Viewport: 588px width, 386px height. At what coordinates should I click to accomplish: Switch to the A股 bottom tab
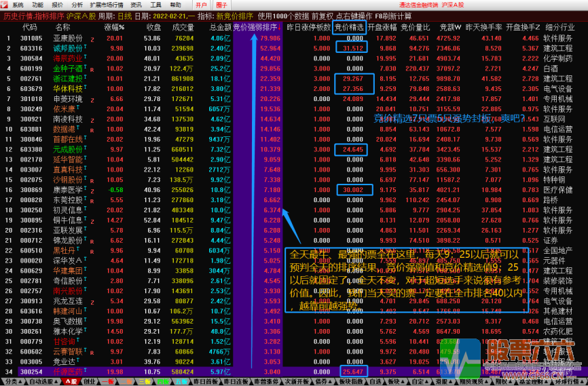(x=71, y=381)
